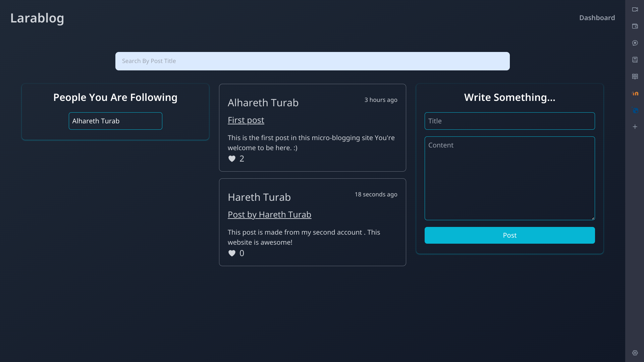
Task: Open the wallet sidebar icon
Action: point(635,26)
